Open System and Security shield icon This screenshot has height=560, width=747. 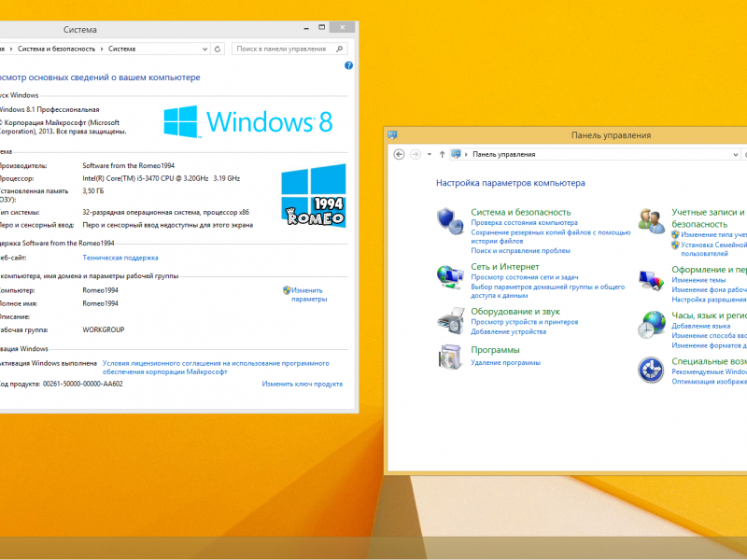(450, 221)
